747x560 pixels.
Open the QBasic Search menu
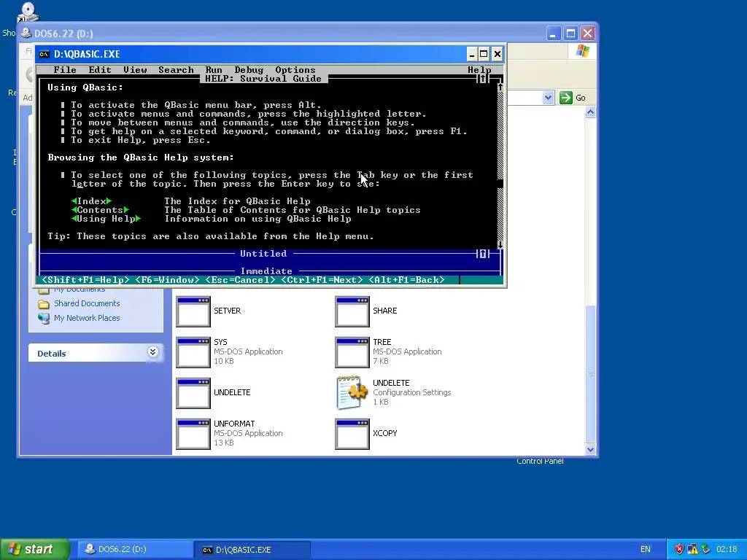tap(176, 70)
